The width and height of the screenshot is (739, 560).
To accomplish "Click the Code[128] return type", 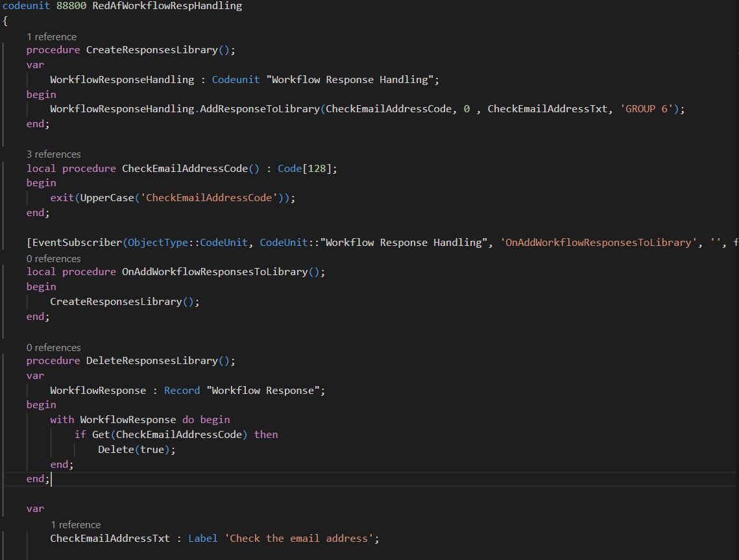I will (x=305, y=169).
